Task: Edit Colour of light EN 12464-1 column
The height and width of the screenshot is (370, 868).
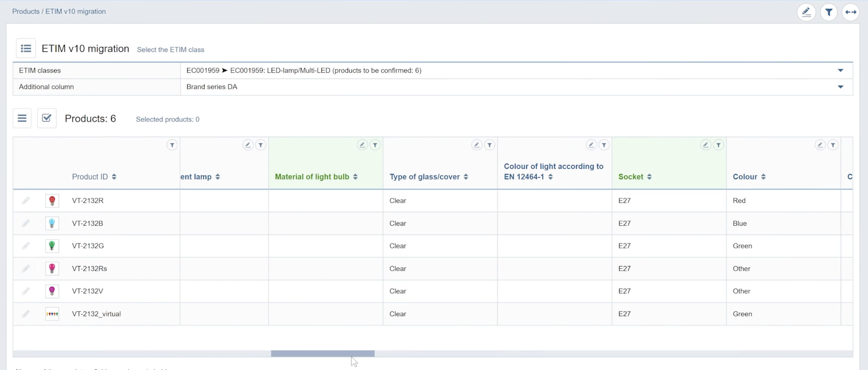Action: click(591, 145)
